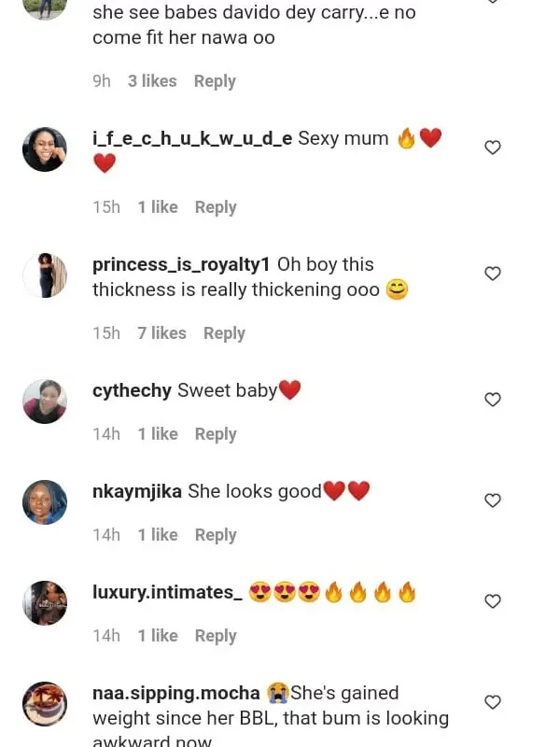
Task: Reply to nkaymjika's comment
Action: [x=216, y=535]
